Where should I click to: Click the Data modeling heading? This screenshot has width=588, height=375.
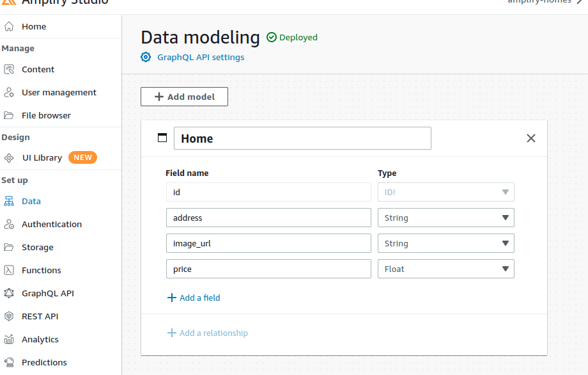tap(200, 38)
